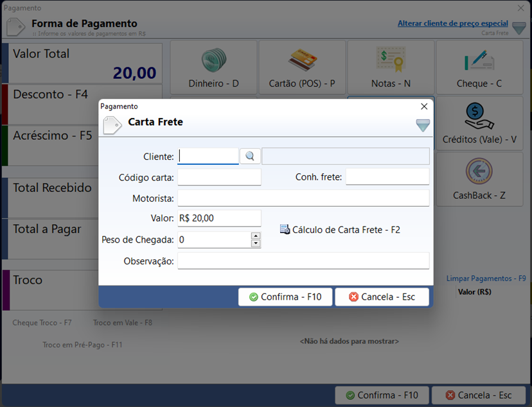The image size is (532, 407).
Task: Pick the Notas - N payment method
Action: [x=391, y=67]
